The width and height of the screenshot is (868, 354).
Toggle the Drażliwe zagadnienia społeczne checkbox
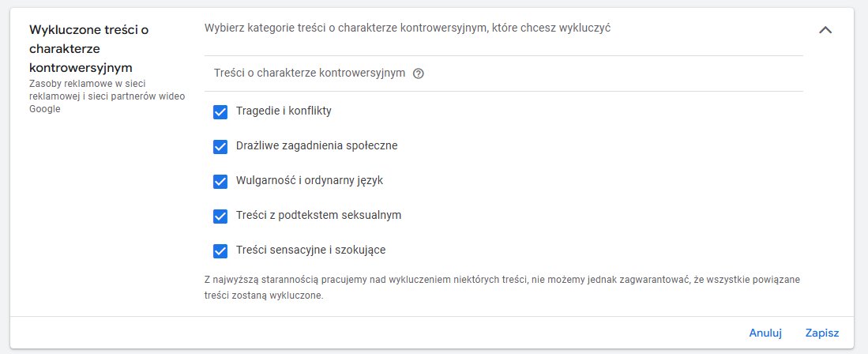pos(220,146)
